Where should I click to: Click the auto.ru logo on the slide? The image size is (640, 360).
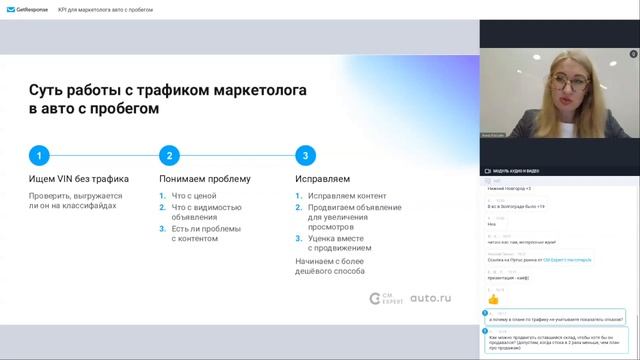click(431, 298)
